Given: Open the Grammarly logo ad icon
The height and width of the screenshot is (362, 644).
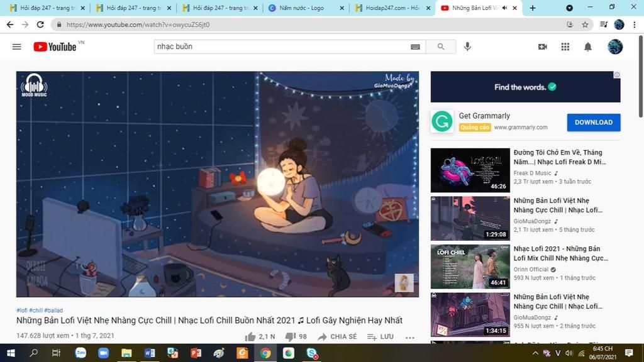Looking at the screenshot, I should (442, 121).
